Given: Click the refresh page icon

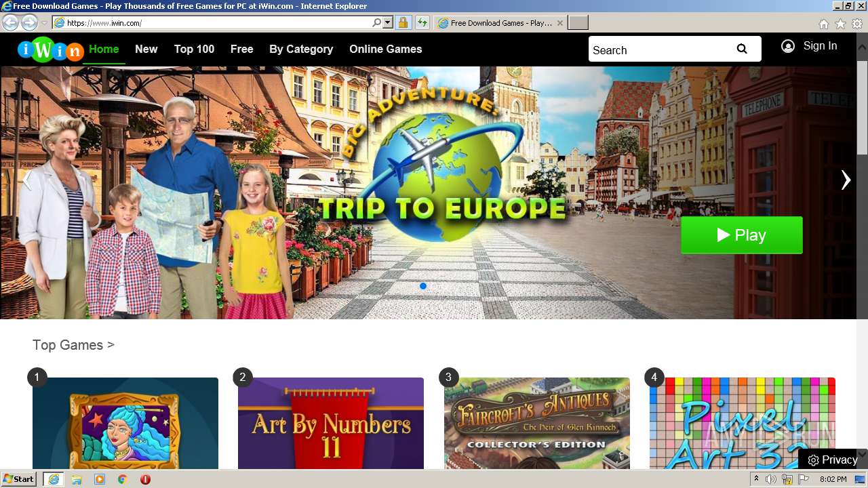Looking at the screenshot, I should coord(422,22).
